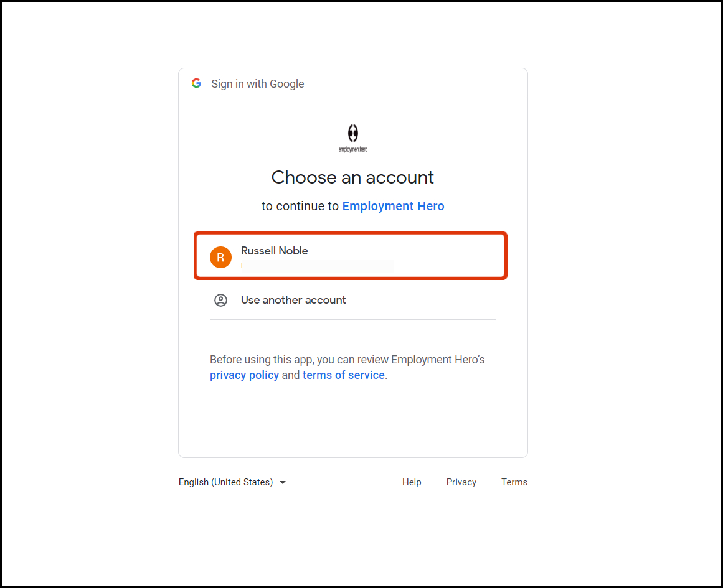The width and height of the screenshot is (723, 588).
Task: Click the person icon beside Use another account
Action: (x=220, y=300)
